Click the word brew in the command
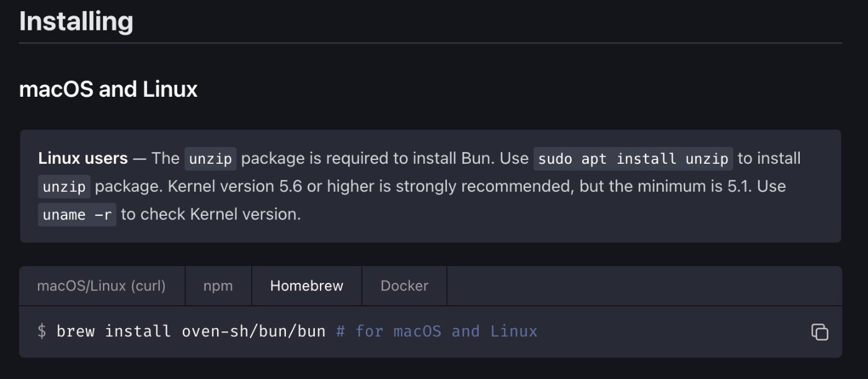868x379 pixels. point(76,331)
